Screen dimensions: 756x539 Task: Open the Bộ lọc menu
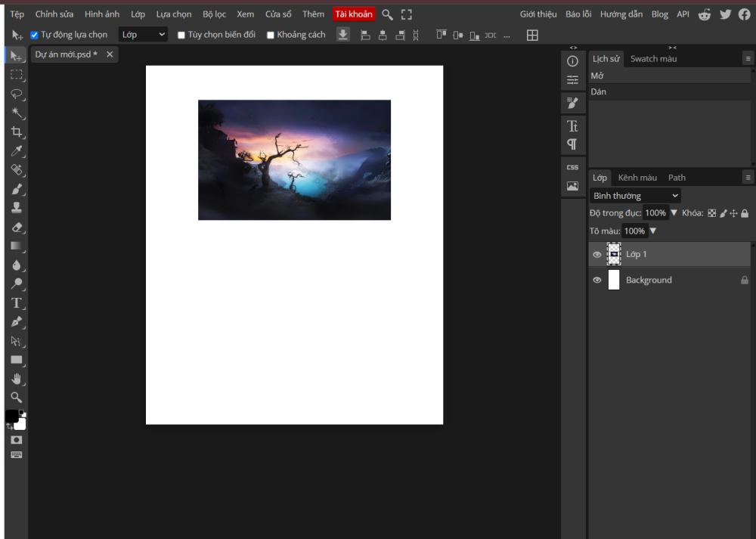pos(214,14)
